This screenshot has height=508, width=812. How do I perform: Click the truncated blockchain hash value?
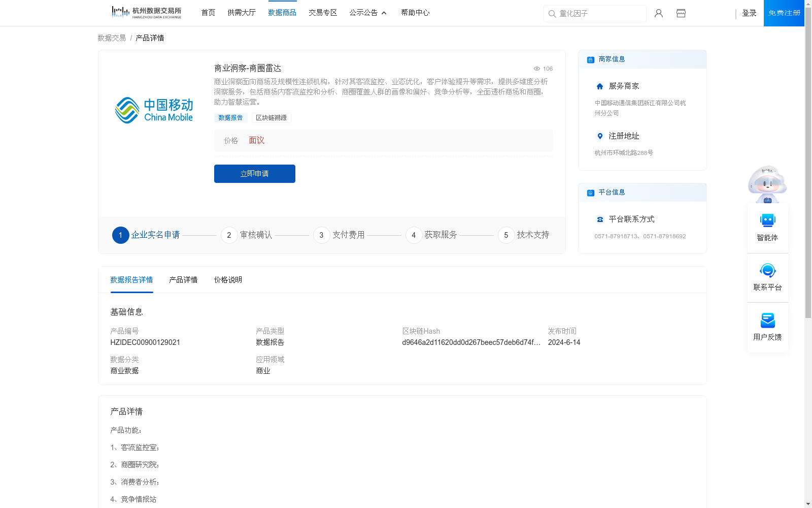[x=471, y=342]
